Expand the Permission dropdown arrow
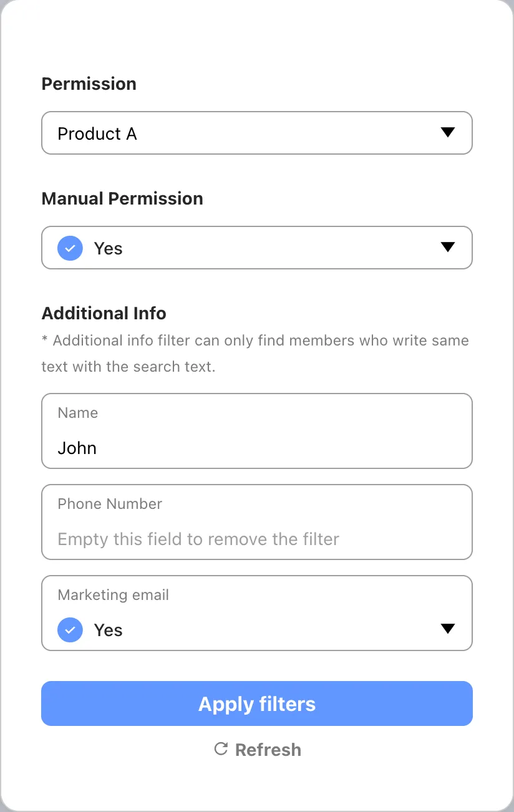The image size is (514, 812). point(447,133)
